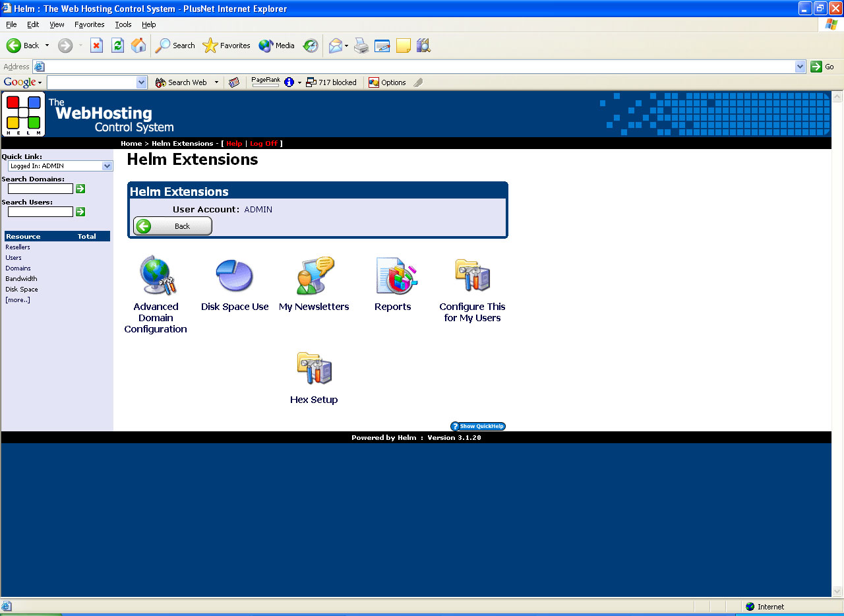Open the Help menu in the menu bar
The height and width of the screenshot is (616, 844).
(x=149, y=24)
